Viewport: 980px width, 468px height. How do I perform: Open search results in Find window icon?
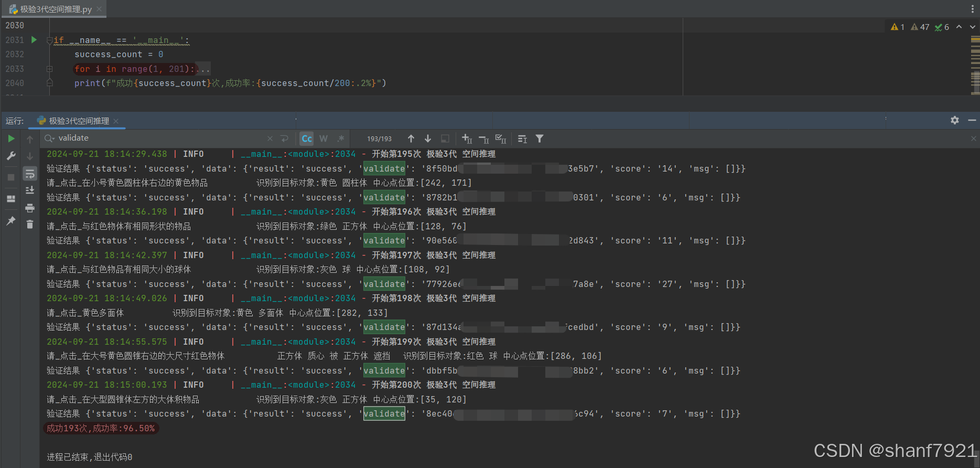pos(522,139)
